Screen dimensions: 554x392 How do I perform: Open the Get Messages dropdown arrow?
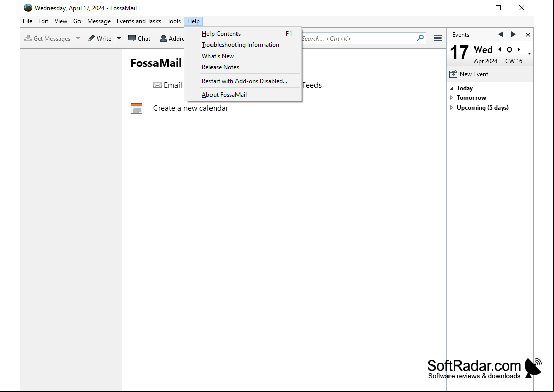click(x=78, y=39)
